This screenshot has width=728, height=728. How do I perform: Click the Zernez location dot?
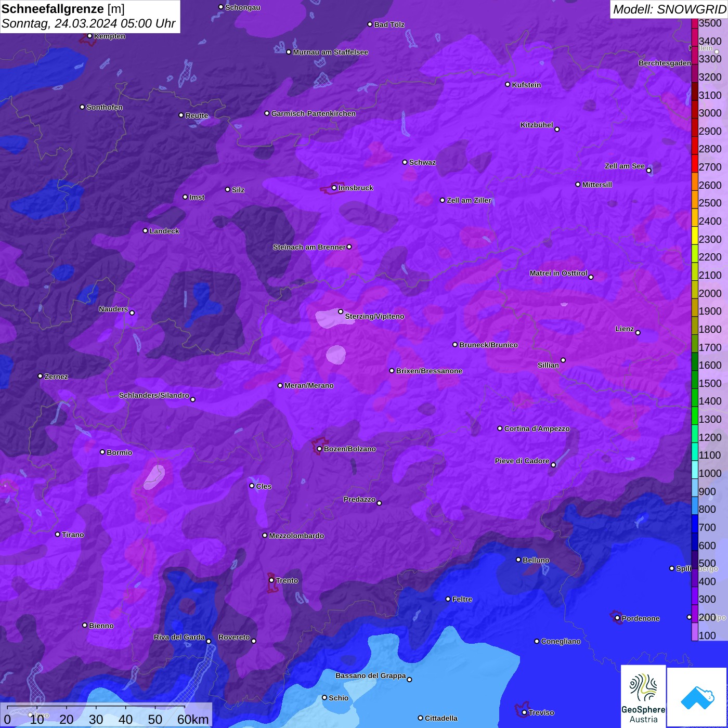(x=41, y=376)
